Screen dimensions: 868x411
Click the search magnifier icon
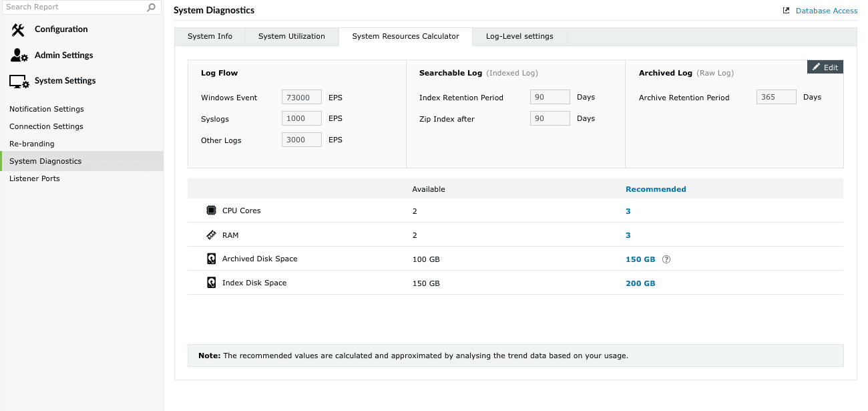click(152, 7)
